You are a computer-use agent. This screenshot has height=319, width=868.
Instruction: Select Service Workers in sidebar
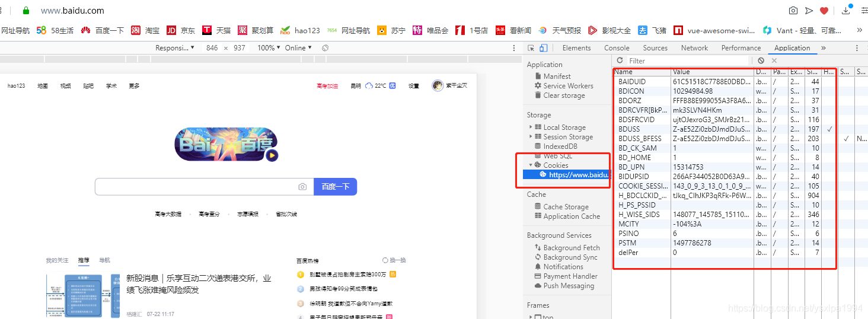click(x=568, y=86)
